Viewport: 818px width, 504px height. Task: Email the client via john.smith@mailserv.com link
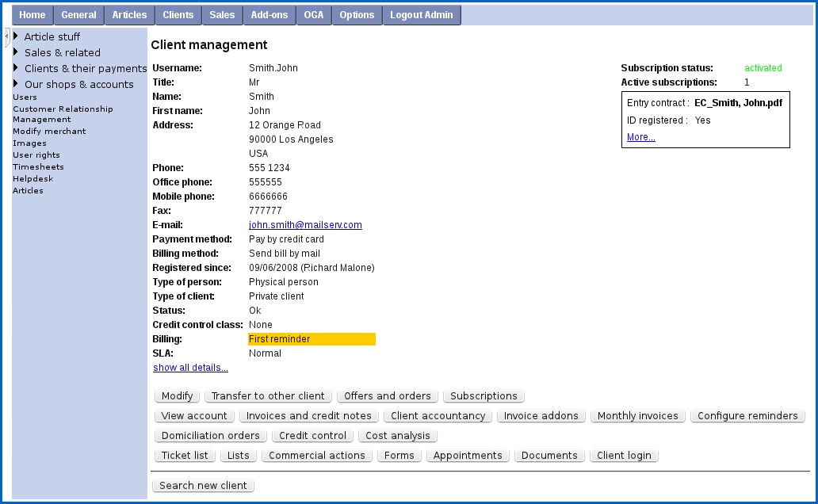pos(305,224)
